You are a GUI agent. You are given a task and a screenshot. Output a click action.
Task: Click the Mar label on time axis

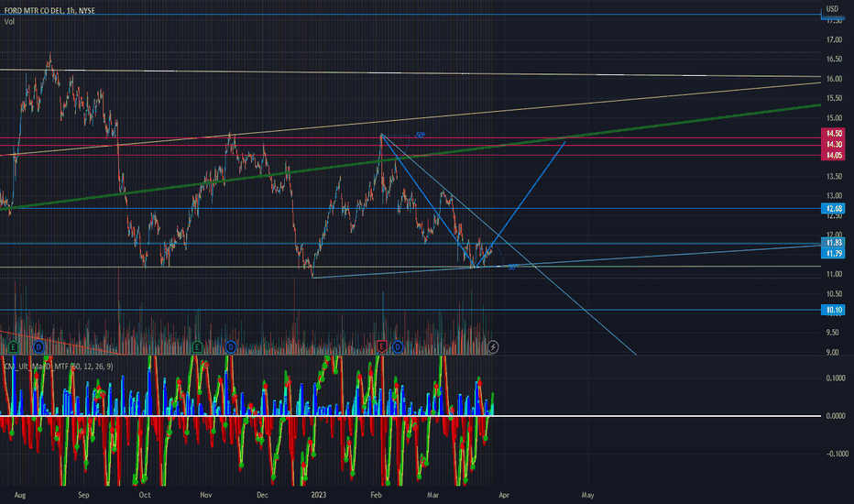click(433, 495)
